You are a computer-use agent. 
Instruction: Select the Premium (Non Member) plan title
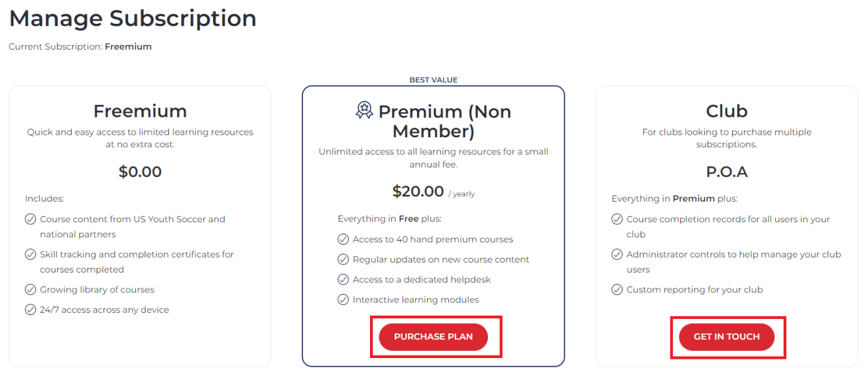(444, 121)
